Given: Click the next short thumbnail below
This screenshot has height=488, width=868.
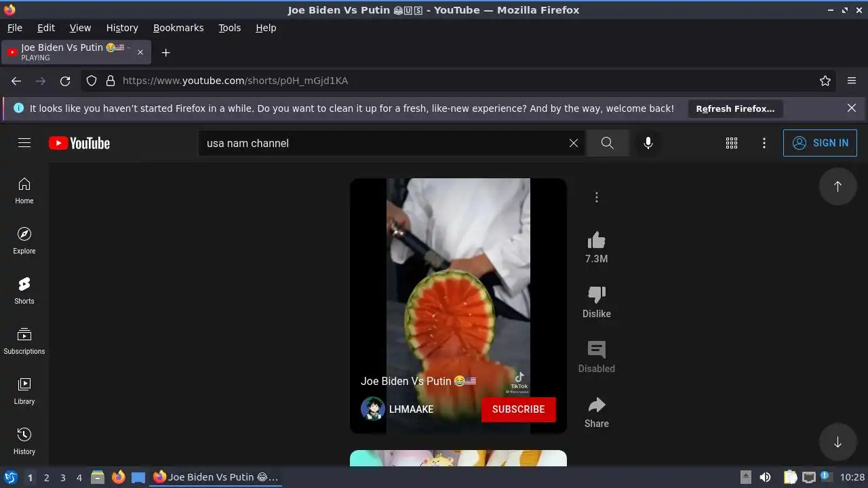Looking at the screenshot, I should 458,458.
